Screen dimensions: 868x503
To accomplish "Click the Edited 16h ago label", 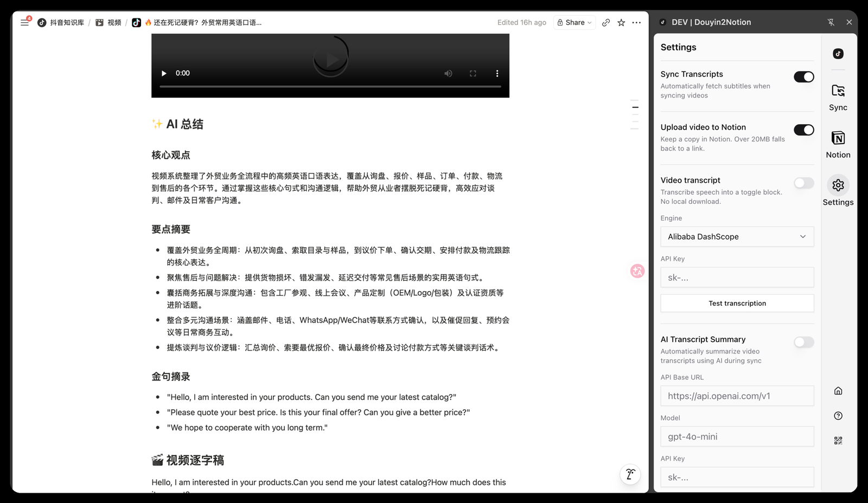I will click(521, 22).
